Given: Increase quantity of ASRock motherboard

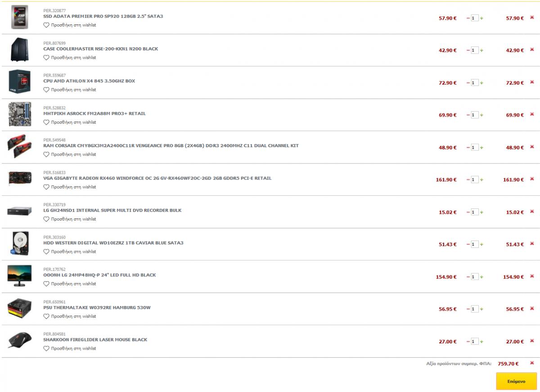Looking at the screenshot, I should click(482, 115).
